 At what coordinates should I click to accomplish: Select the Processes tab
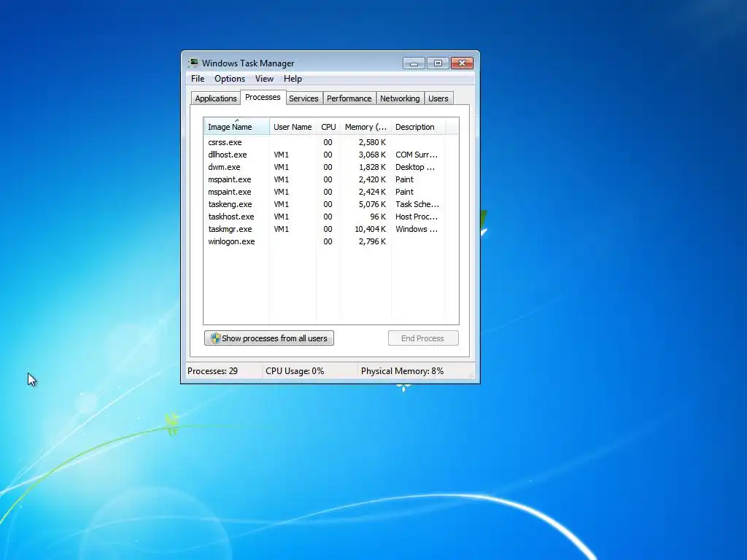tap(263, 97)
